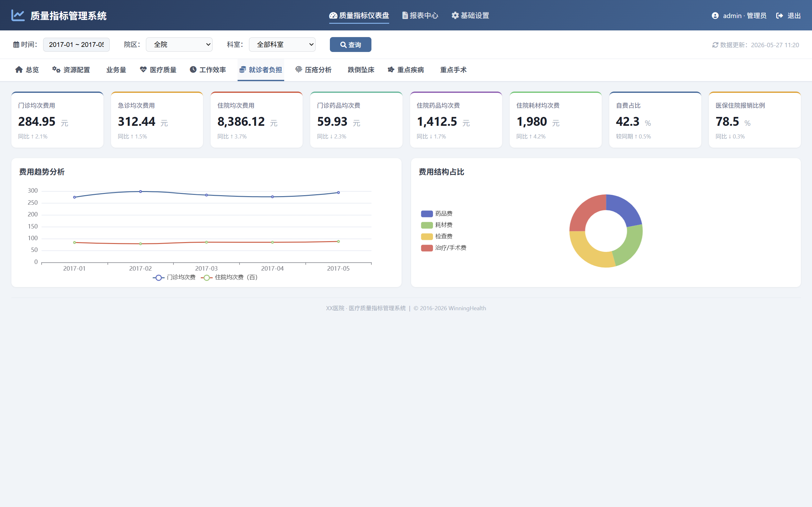Viewport: 812px width, 507px height.
Task: Open the 时间 date range field
Action: click(76, 45)
